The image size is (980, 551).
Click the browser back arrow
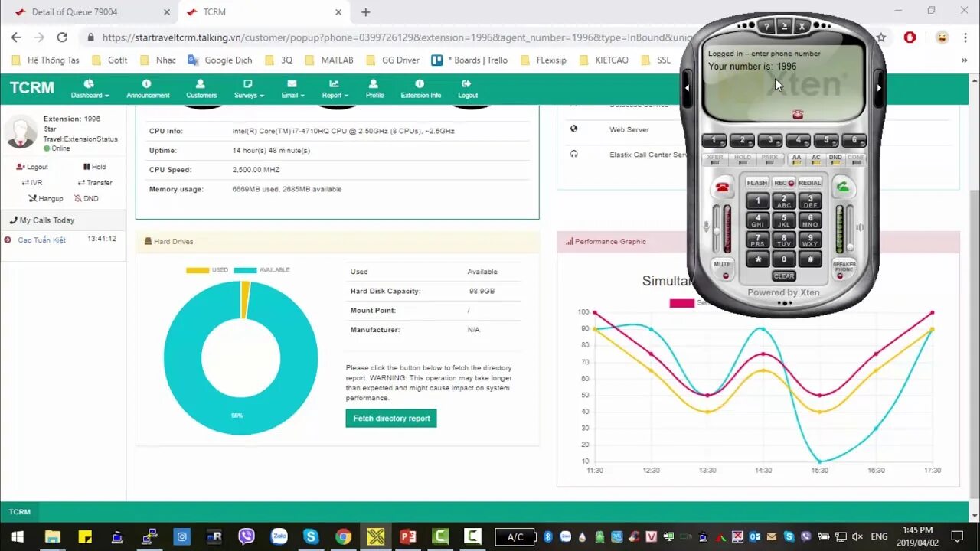16,37
